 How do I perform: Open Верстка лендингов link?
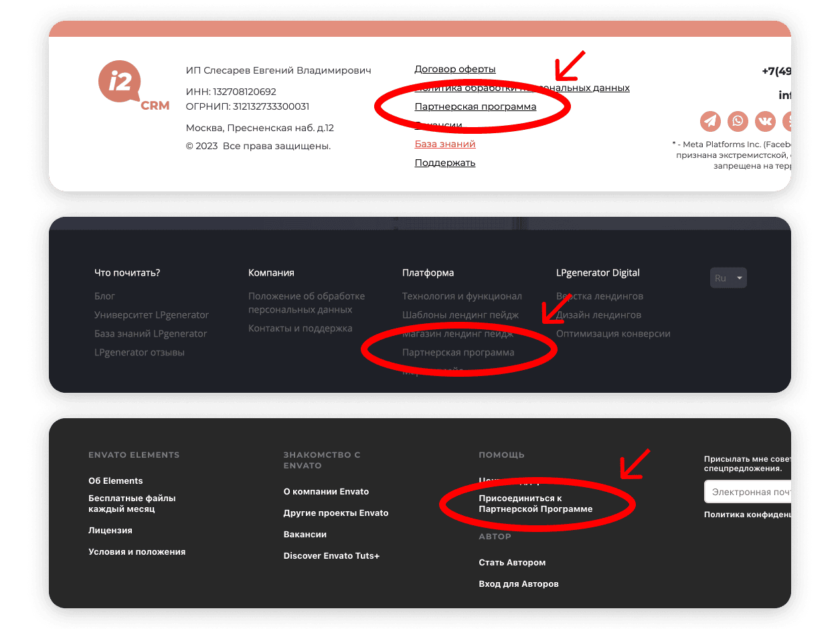point(600,296)
